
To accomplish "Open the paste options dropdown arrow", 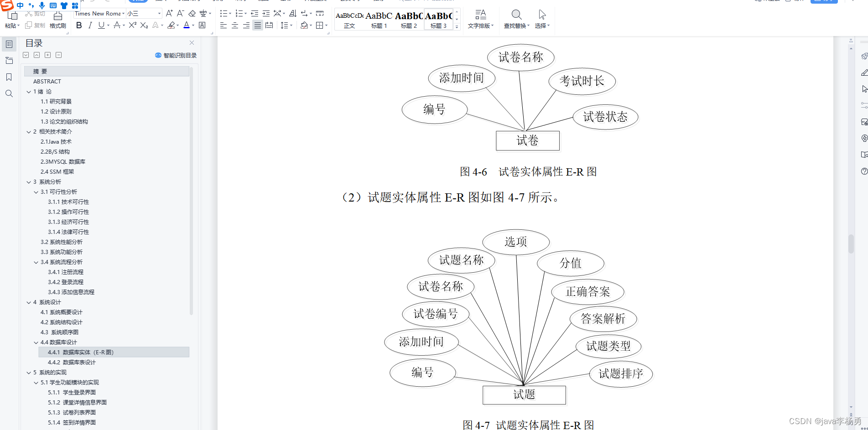I will [18, 26].
